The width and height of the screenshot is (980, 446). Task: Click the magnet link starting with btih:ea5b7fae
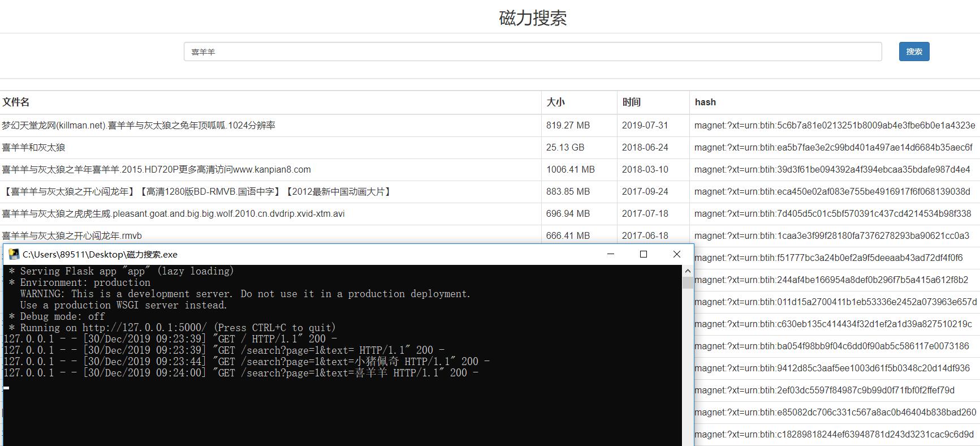coord(833,148)
